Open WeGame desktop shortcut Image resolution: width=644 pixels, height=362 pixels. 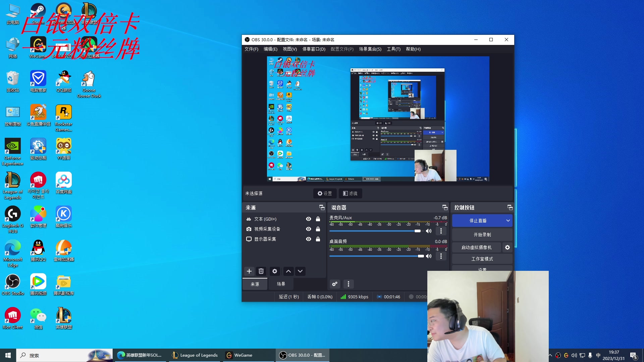click(x=38, y=48)
